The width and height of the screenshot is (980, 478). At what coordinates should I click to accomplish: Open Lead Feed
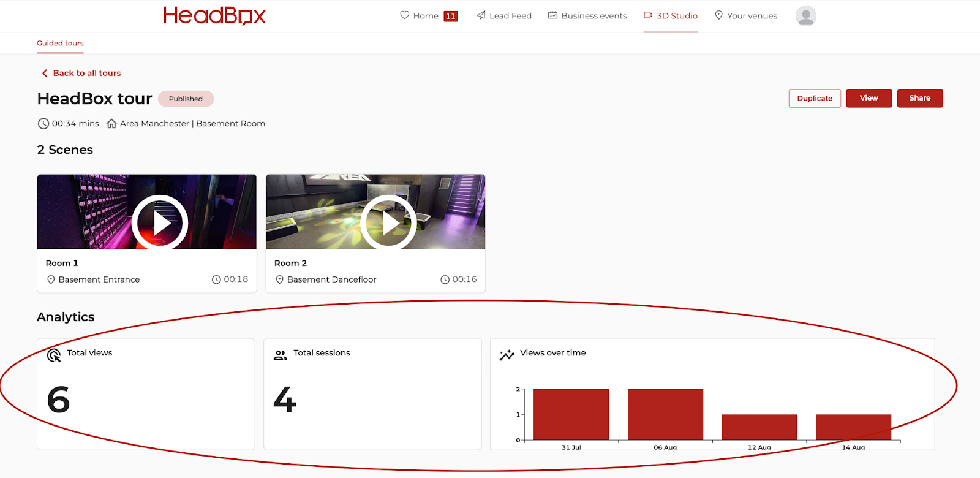pos(510,16)
